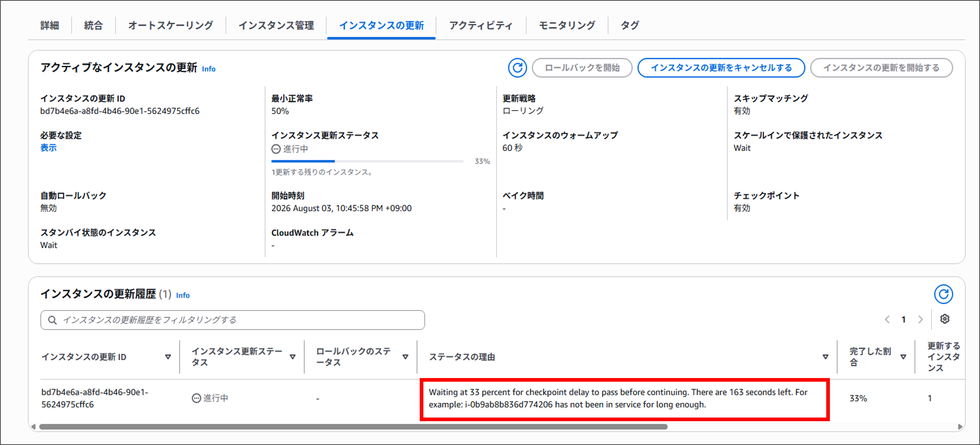
Task: Click status reason text 'Waiting at 33 percent'
Action: 618,398
